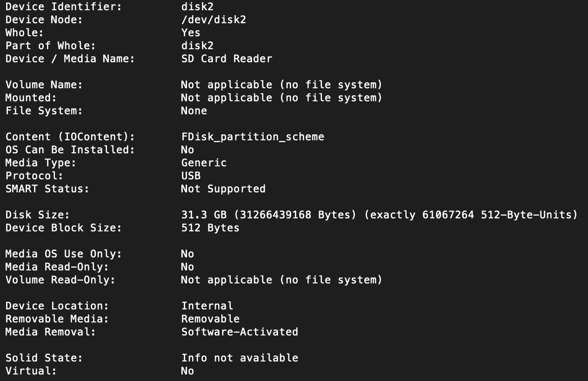This screenshot has height=381, width=588.
Task: Click the FDisk_partition_scheme content value
Action: coord(253,137)
